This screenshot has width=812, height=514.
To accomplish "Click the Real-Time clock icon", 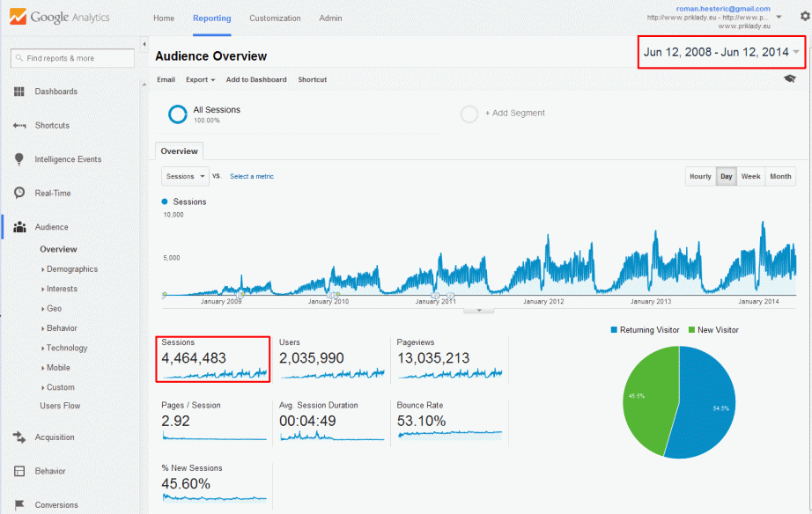I will click(19, 193).
